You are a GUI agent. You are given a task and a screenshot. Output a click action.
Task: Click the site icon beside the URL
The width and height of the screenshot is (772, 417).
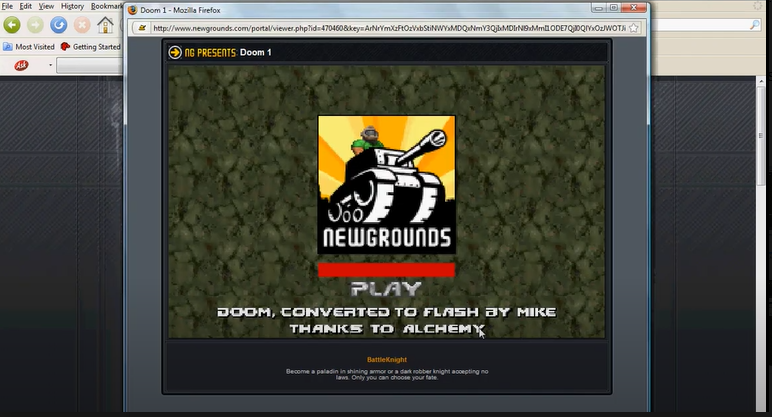[142, 28]
